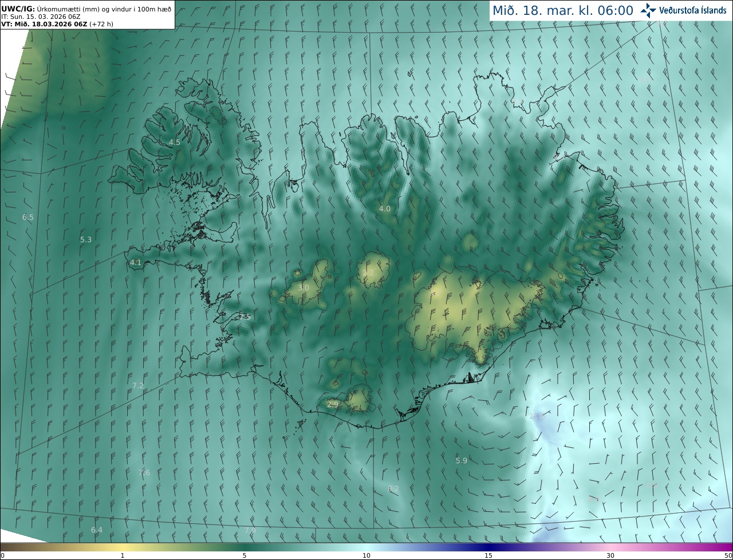Click the 2.9 value near the south coast
This screenshot has height=560, width=733.
click(x=333, y=404)
